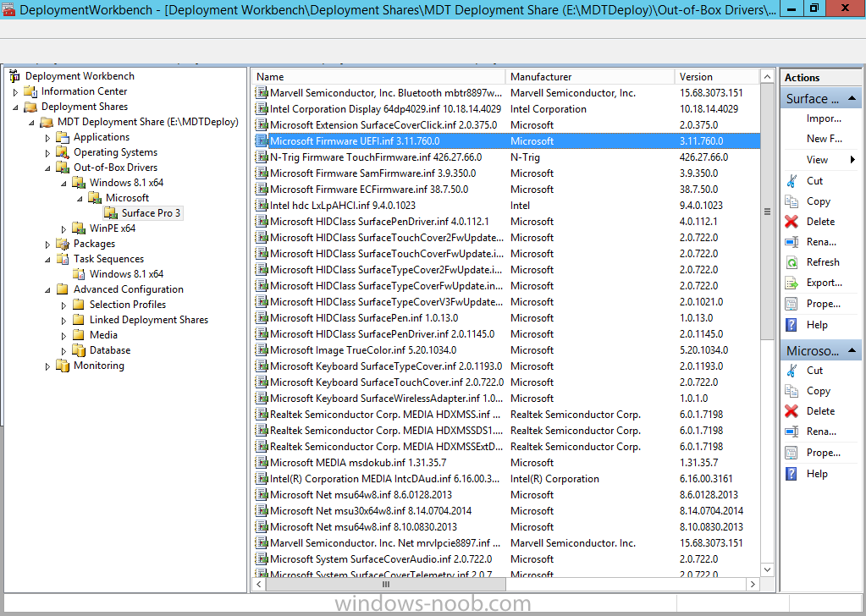Choose New F... folder action
The image size is (866, 616).
click(824, 139)
